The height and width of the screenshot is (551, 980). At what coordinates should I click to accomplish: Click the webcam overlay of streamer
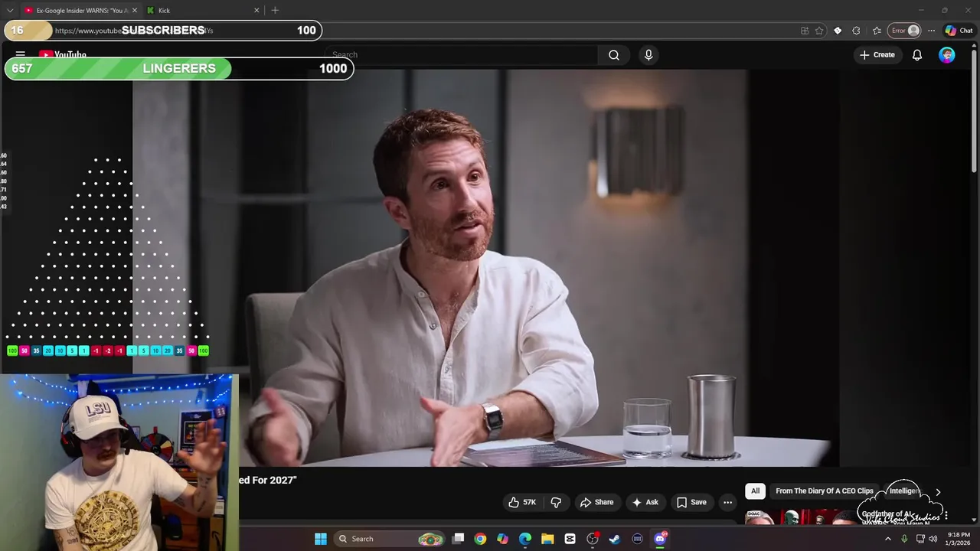pos(119,462)
